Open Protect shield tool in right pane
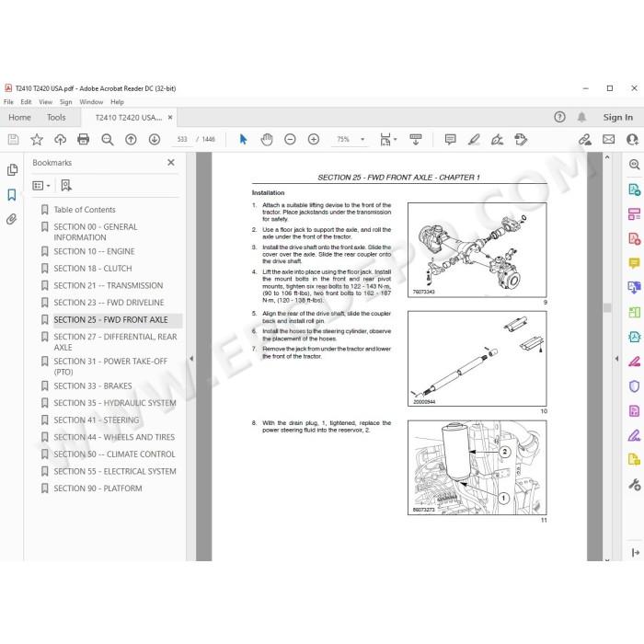 point(634,386)
